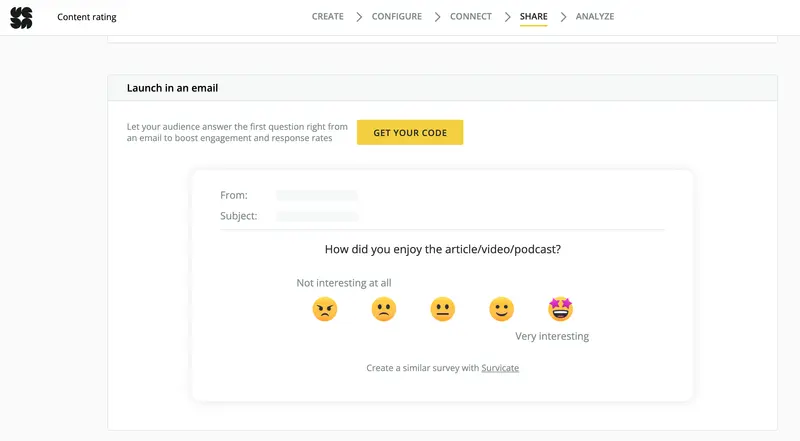Click the chevron between CONNECT and SHARE
Screen dimensions: 800x441
(507, 17)
